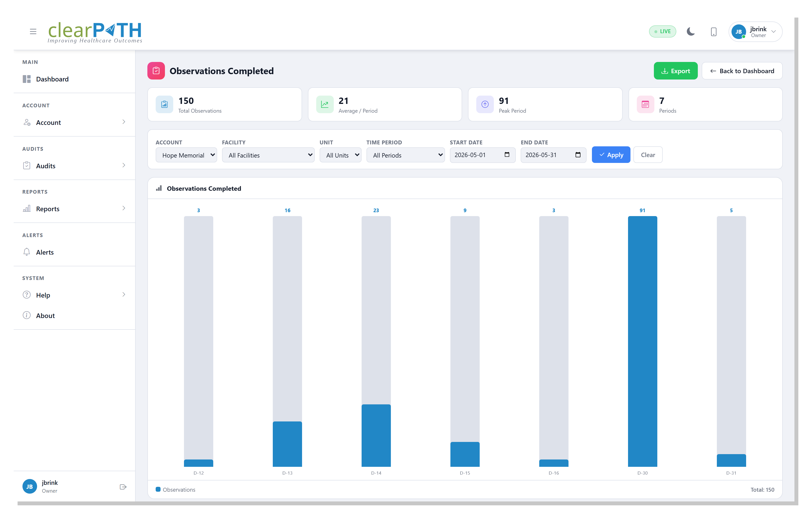Click the Reports bar chart icon

pyautogui.click(x=27, y=209)
